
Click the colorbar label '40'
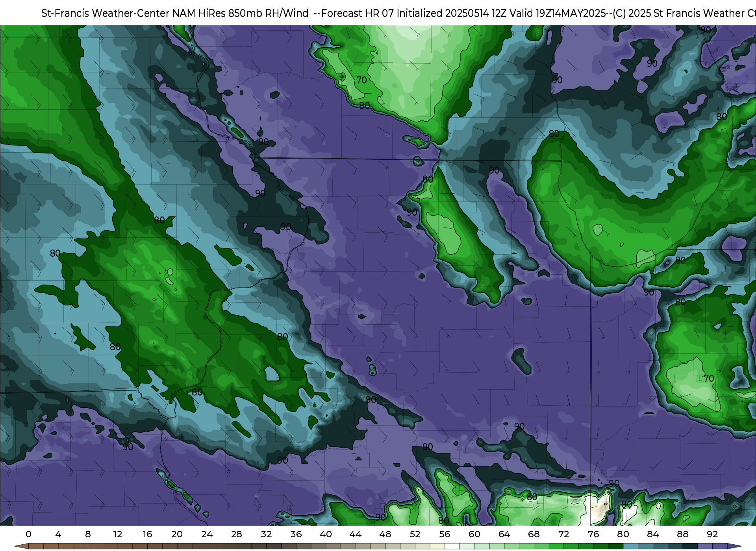pos(326,534)
